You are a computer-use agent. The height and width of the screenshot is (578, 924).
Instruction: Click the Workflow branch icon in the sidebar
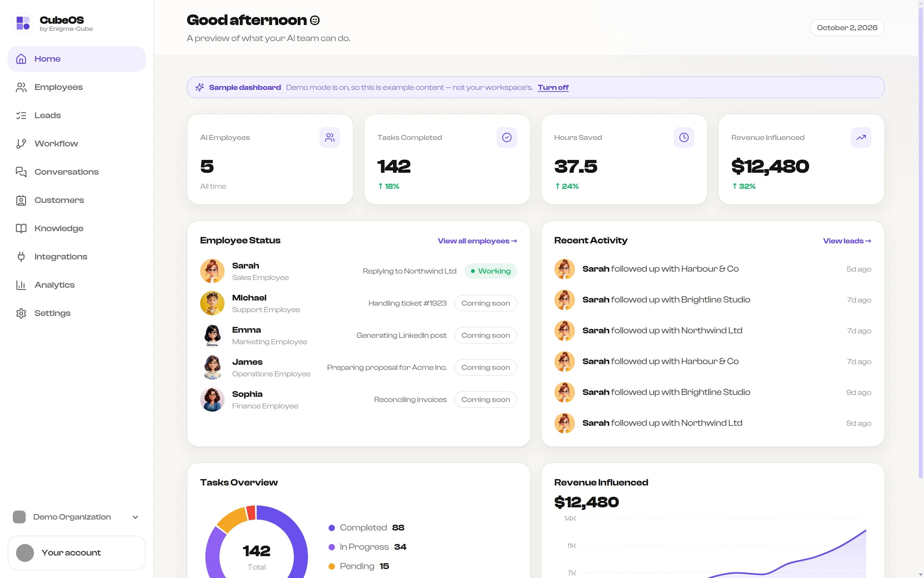[x=21, y=144]
